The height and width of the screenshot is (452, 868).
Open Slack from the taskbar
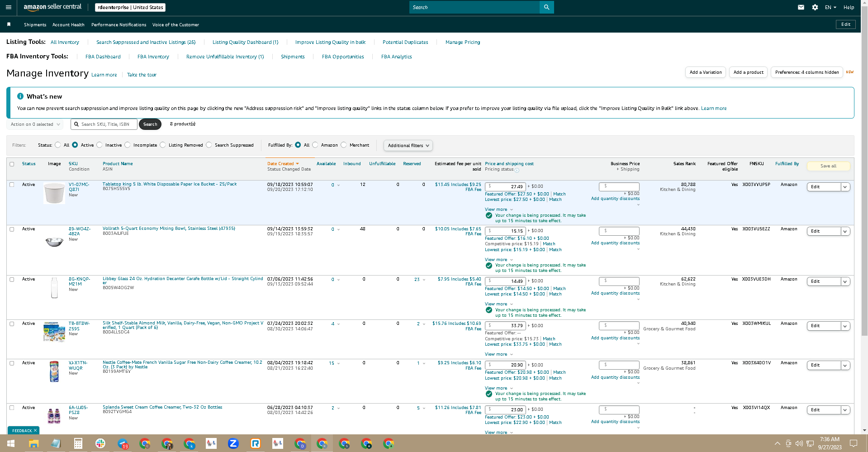[x=100, y=443]
